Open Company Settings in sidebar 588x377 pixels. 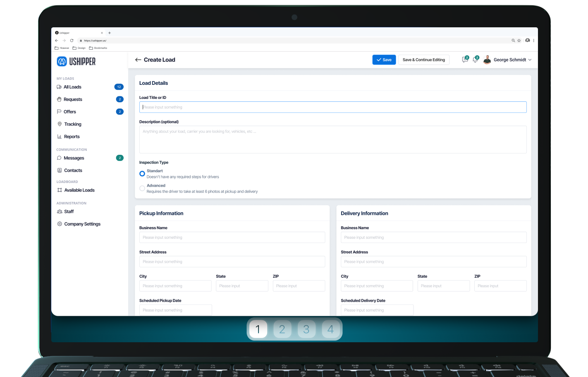(82, 224)
